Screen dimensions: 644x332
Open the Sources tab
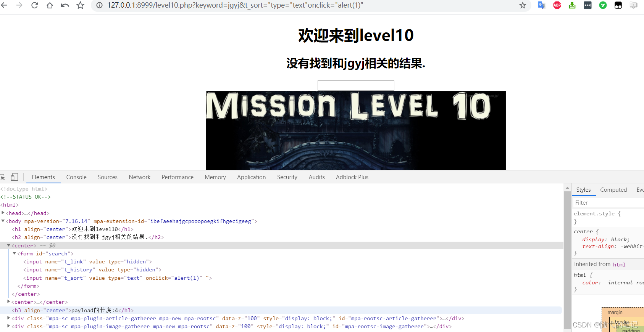pyautogui.click(x=108, y=177)
